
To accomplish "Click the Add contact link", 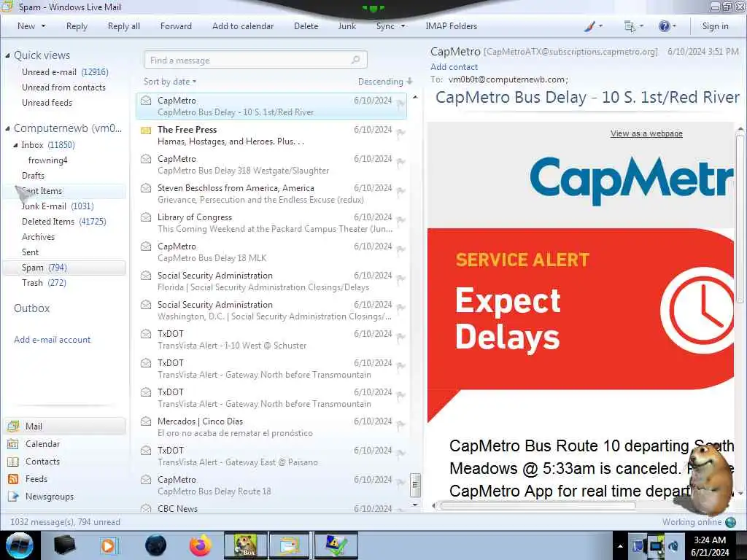I will pos(454,67).
